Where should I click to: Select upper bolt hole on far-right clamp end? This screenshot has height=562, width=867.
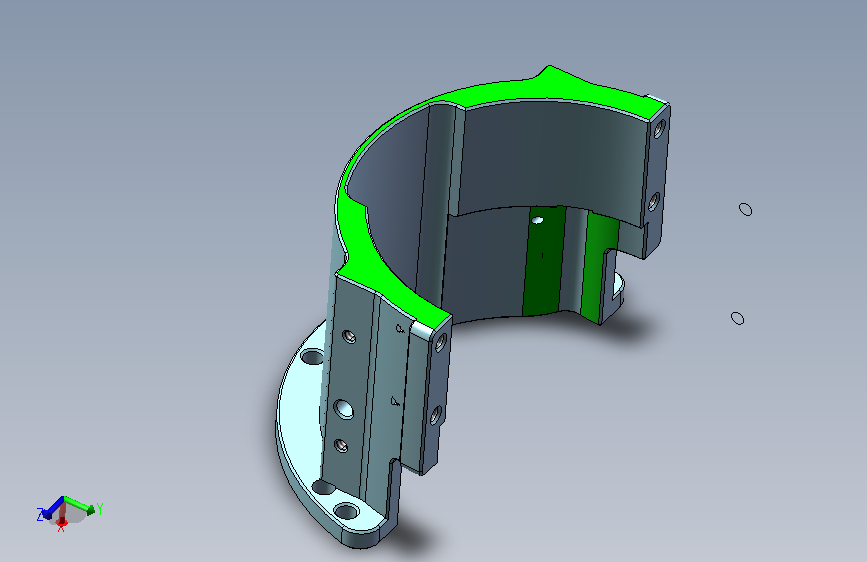point(659,129)
